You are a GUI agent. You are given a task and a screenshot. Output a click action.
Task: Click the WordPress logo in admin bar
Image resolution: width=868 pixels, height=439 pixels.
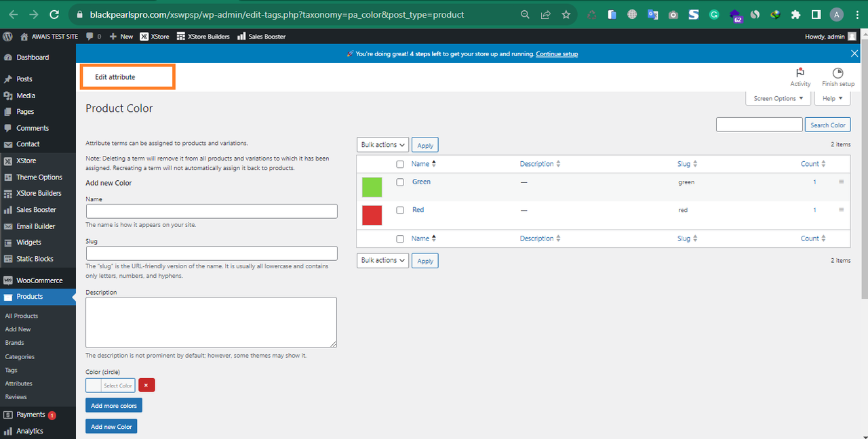[x=7, y=36]
